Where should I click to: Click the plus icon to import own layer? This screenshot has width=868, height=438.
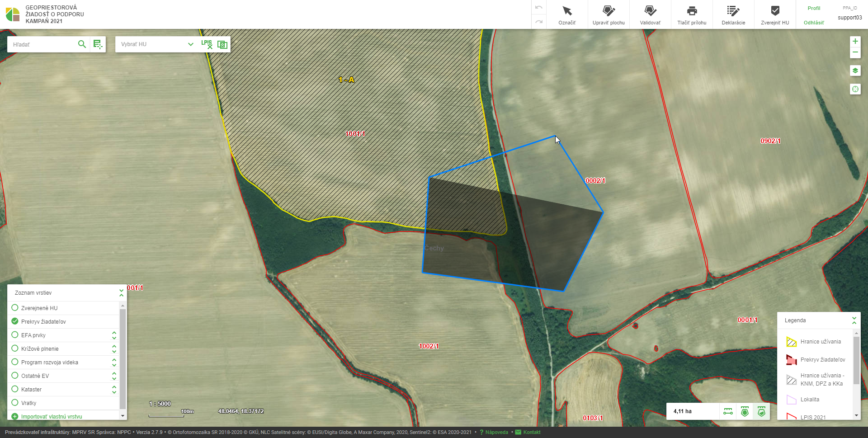14,417
